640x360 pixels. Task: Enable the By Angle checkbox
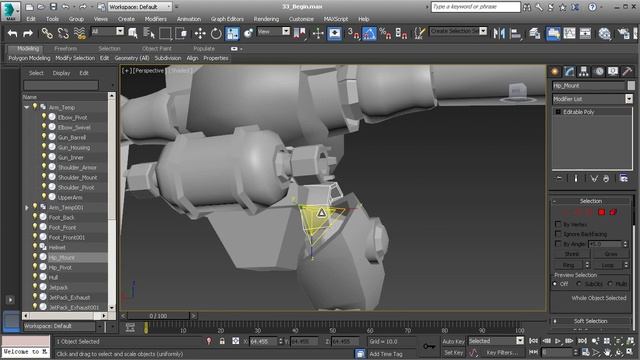558,244
